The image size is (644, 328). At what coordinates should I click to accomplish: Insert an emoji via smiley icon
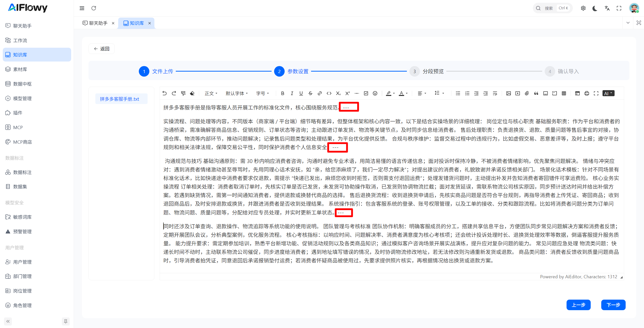(x=375, y=93)
